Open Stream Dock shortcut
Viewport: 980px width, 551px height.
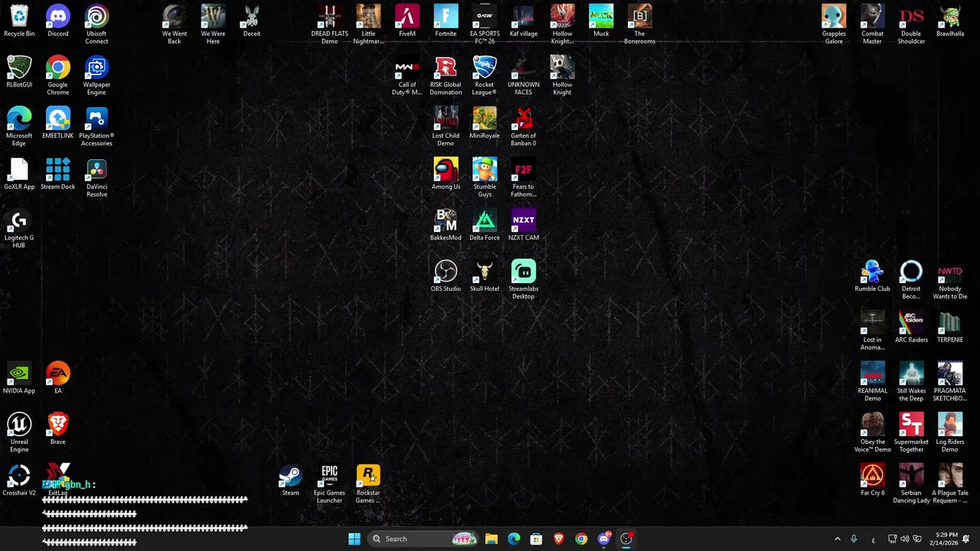[x=58, y=174]
